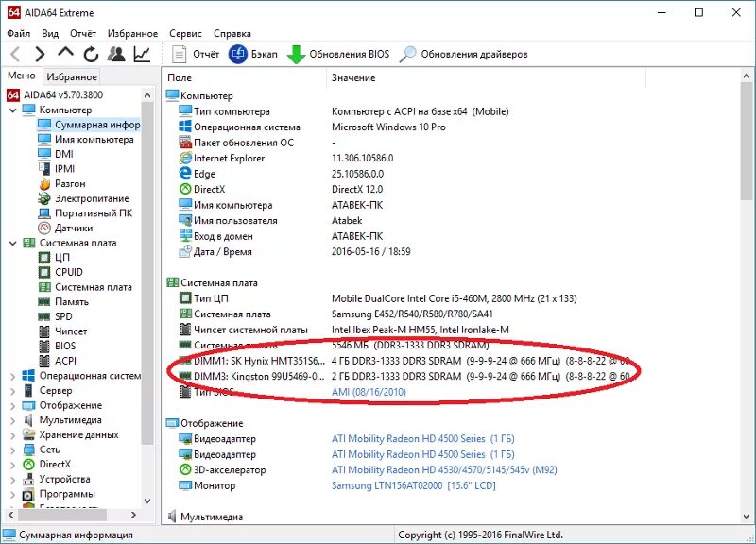The width and height of the screenshot is (756, 544).
Task: Select the Тип ЦП row
Action: 378,298
